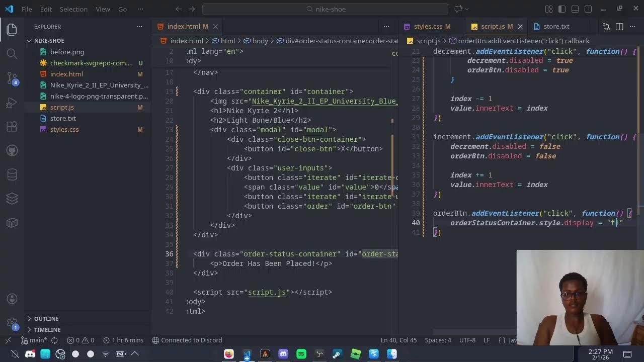Image resolution: width=644 pixels, height=362 pixels.
Task: Close the script.js tab
Action: coord(520,26)
